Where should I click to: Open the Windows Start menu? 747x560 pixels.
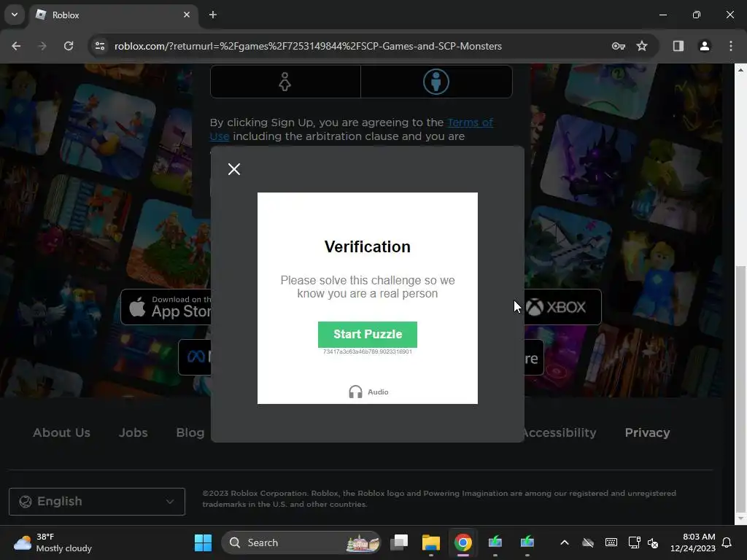coord(203,542)
